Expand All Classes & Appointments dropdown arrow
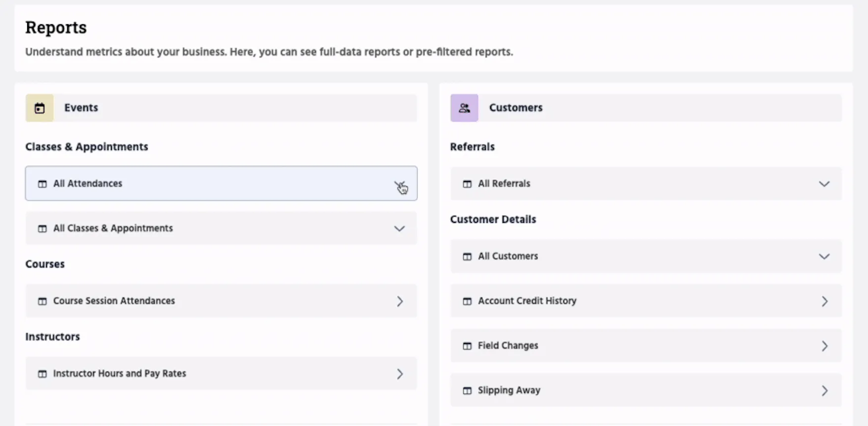Image resolution: width=868 pixels, height=426 pixels. (399, 228)
